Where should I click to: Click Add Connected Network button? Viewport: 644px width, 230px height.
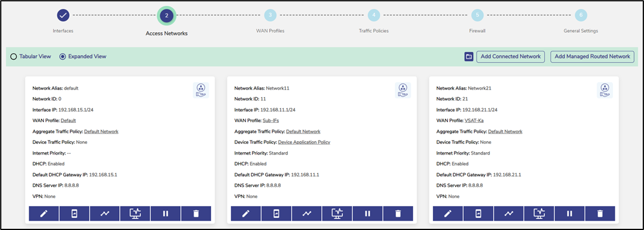coord(511,57)
